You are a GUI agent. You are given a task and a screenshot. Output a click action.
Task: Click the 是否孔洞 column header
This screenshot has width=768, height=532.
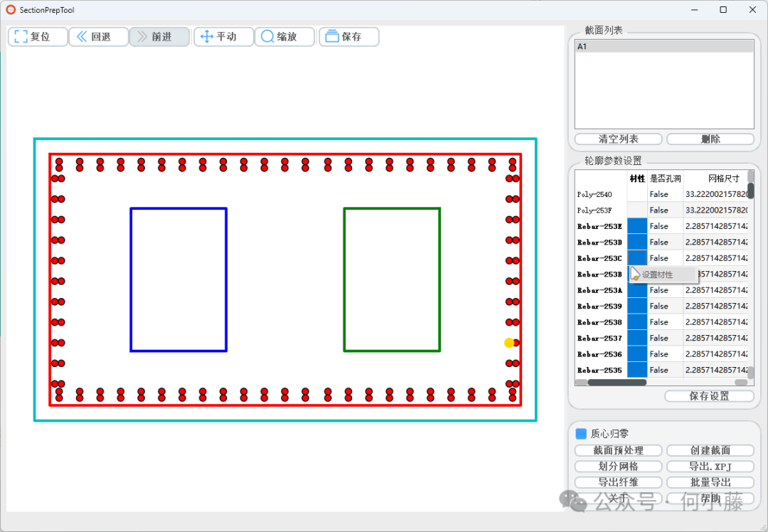[665, 179]
